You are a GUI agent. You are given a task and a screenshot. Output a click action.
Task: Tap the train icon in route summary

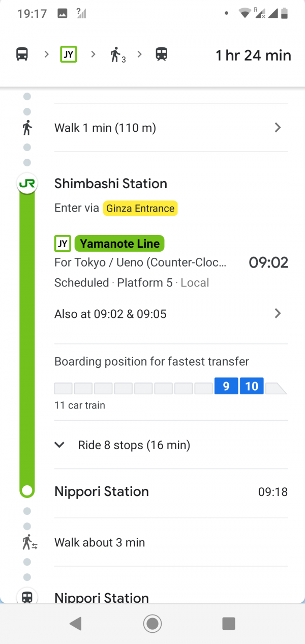tap(162, 54)
